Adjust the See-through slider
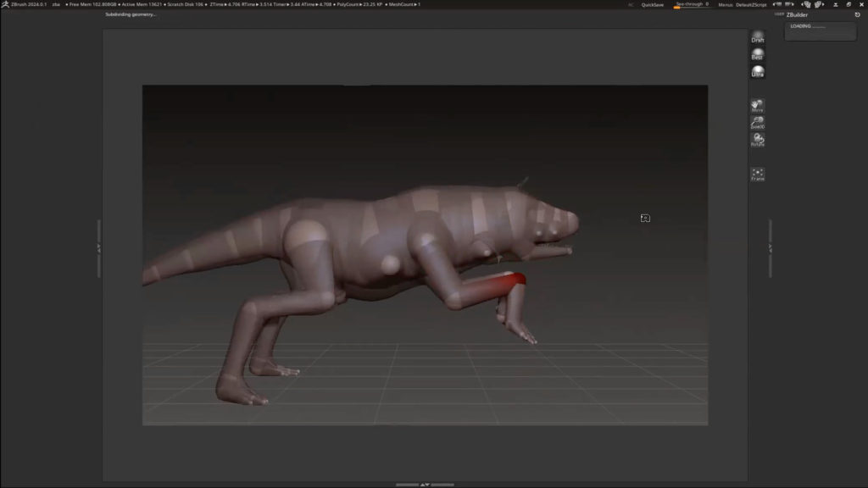 (691, 4)
